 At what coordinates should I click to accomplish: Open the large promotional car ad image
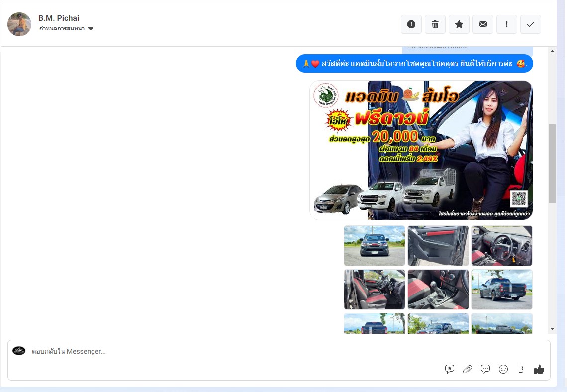click(421, 150)
